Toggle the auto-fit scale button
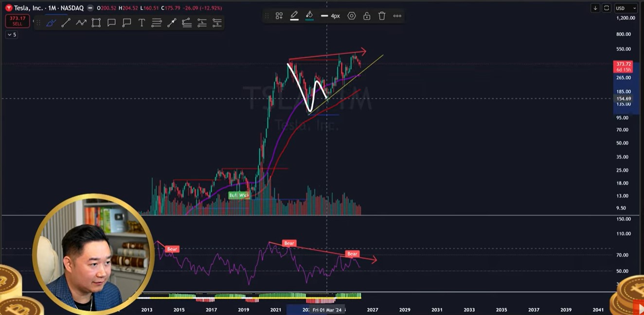 607,8
